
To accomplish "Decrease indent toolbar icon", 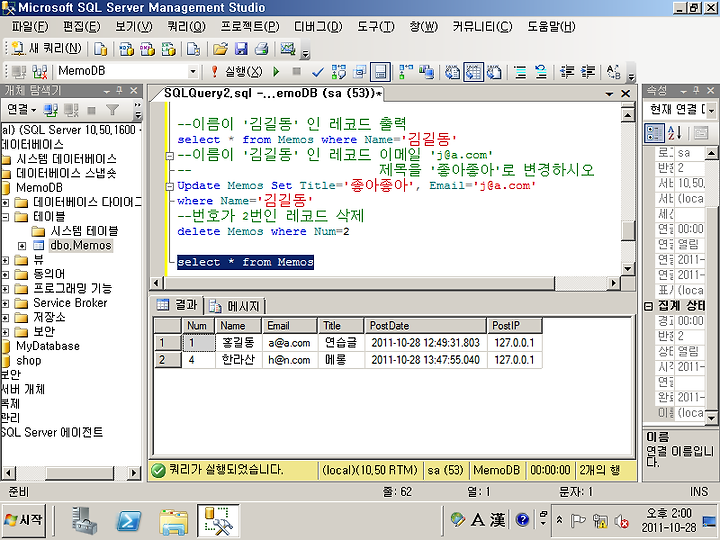I will click(567, 72).
